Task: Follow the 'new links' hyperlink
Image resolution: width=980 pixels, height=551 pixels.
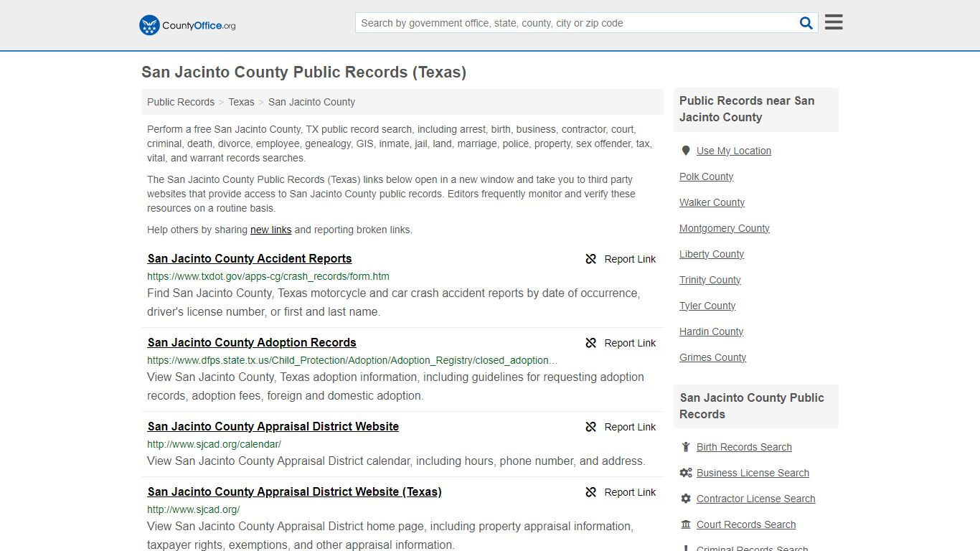Action: tap(270, 230)
